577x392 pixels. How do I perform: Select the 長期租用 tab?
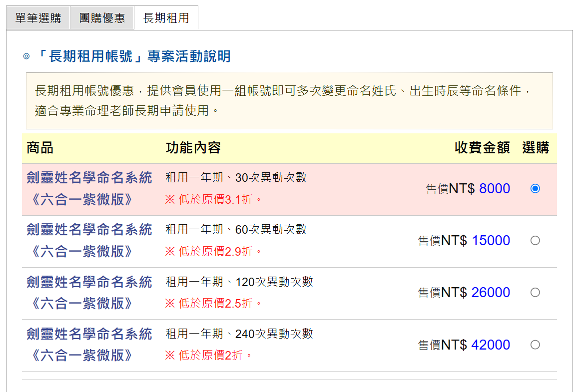(166, 18)
